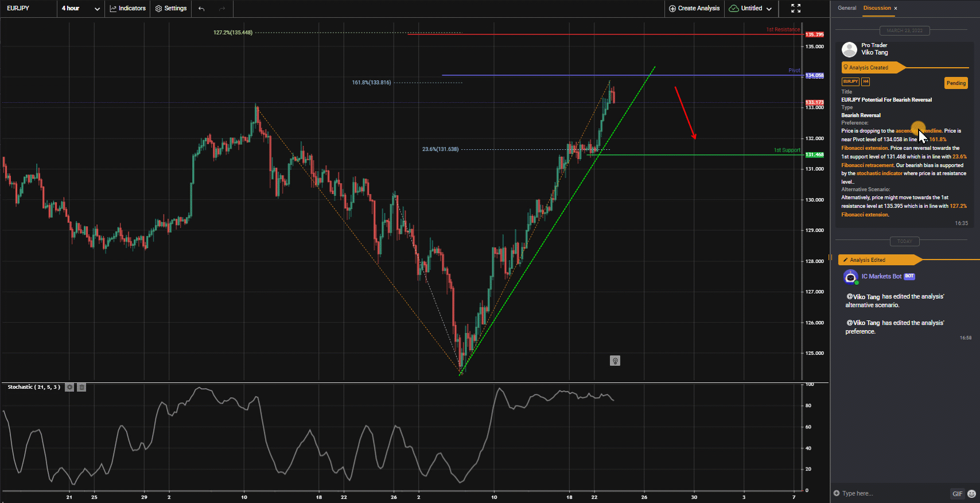Click the add attachment plus icon

click(837, 493)
